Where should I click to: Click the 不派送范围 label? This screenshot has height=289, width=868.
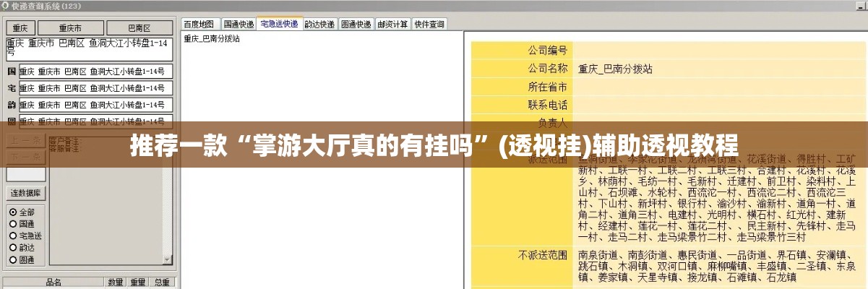(543, 255)
